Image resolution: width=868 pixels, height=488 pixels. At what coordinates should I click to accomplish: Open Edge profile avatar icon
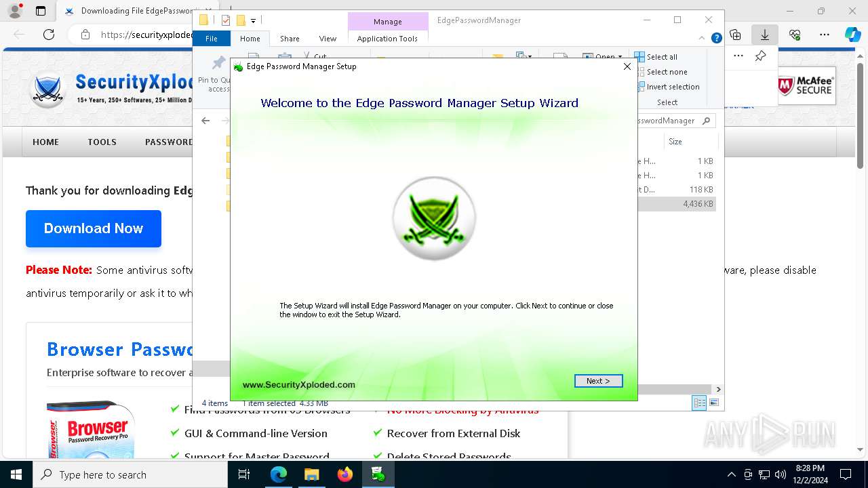[14, 11]
